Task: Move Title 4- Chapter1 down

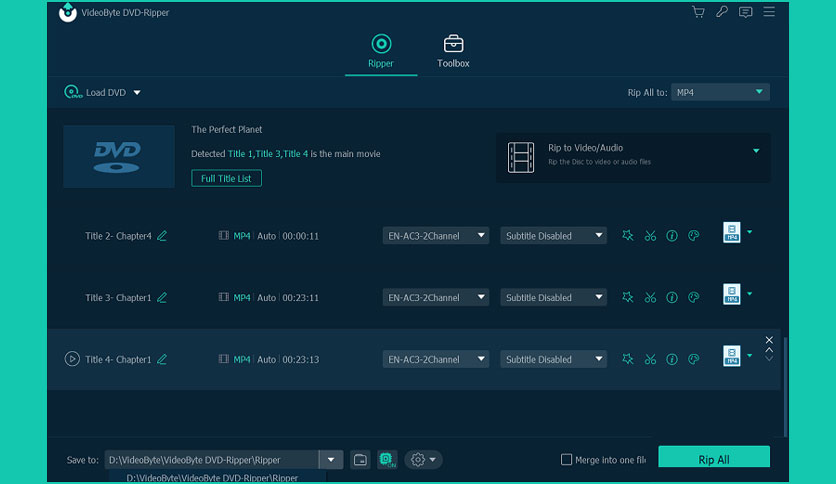Action: (769, 359)
